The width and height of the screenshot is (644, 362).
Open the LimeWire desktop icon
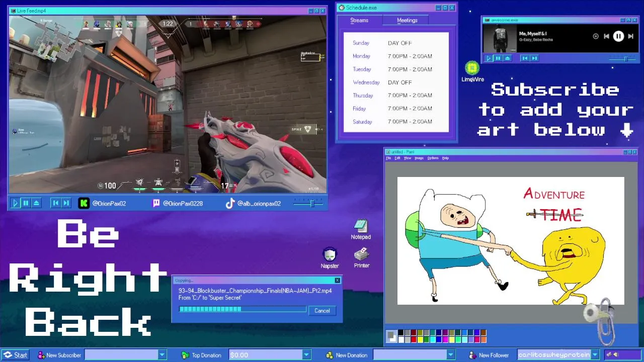pos(472,72)
